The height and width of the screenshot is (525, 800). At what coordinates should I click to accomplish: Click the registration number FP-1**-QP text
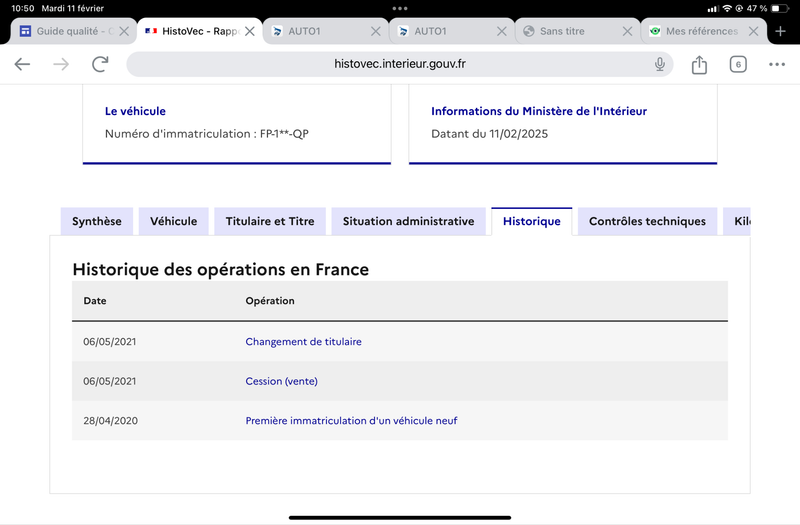pos(284,134)
